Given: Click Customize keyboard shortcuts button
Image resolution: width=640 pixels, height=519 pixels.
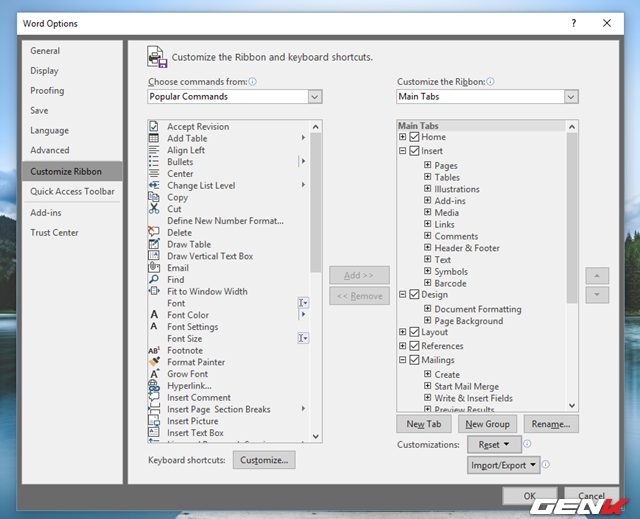Looking at the screenshot, I should tap(264, 460).
